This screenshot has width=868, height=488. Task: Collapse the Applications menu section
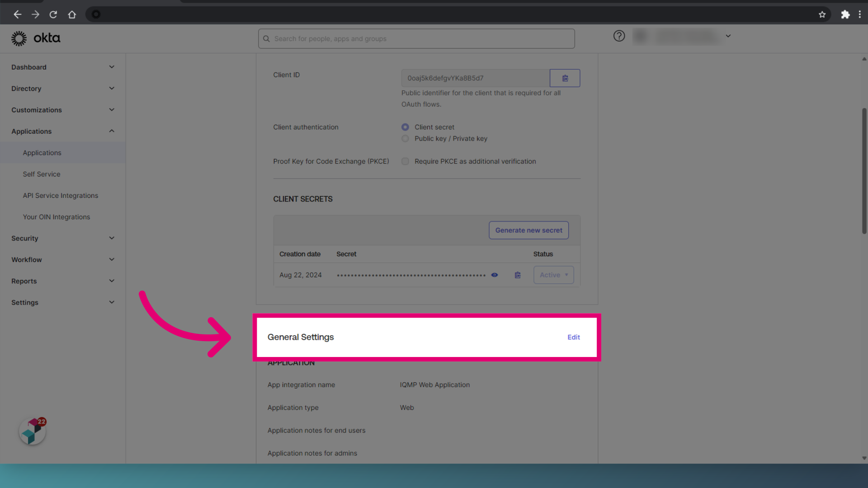pyautogui.click(x=63, y=131)
